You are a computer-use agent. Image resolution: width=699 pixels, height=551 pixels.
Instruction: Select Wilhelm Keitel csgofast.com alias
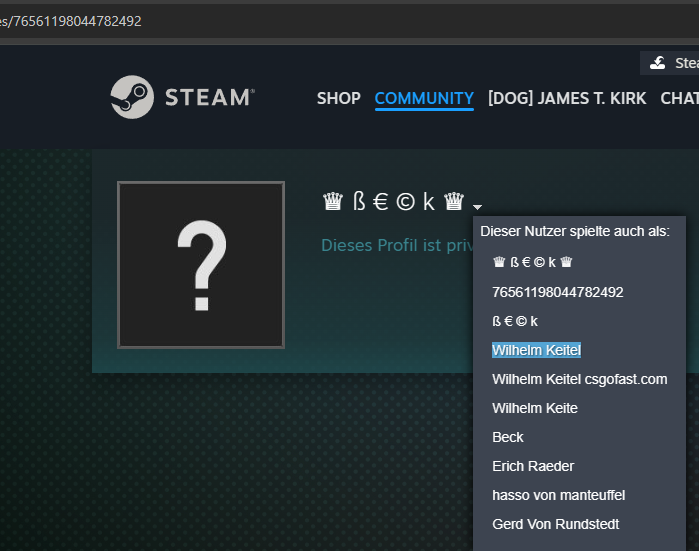pos(579,379)
